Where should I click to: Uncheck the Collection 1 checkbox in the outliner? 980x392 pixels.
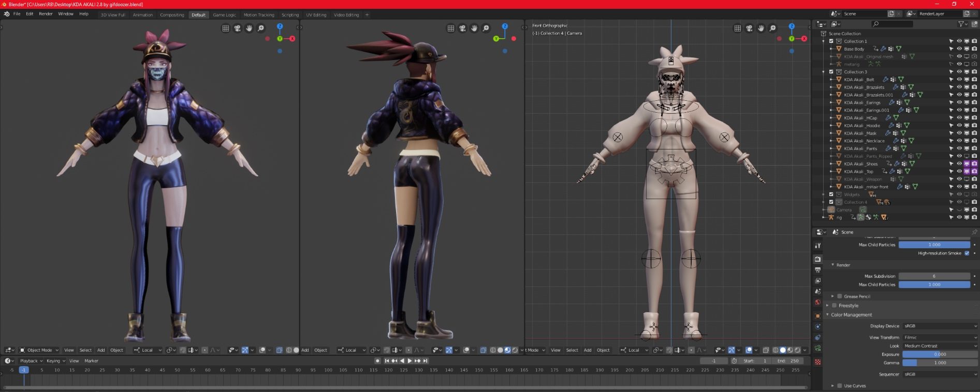coord(831,41)
